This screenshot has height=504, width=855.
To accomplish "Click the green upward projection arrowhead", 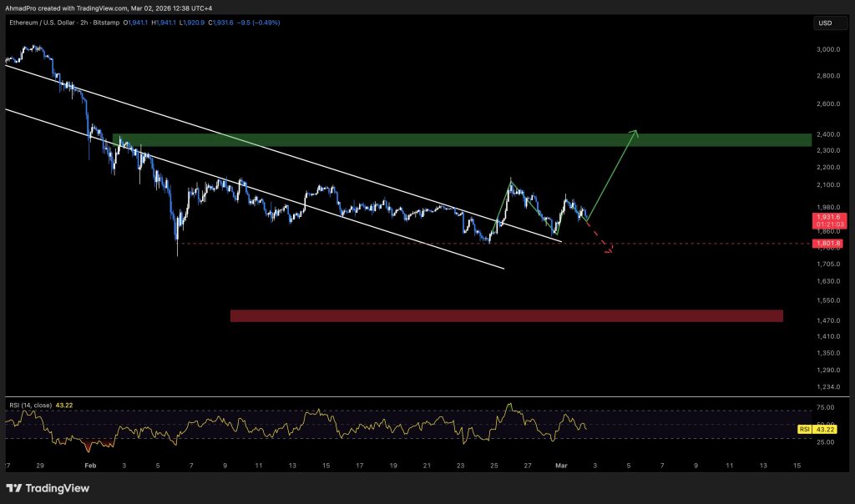I will pos(635,132).
